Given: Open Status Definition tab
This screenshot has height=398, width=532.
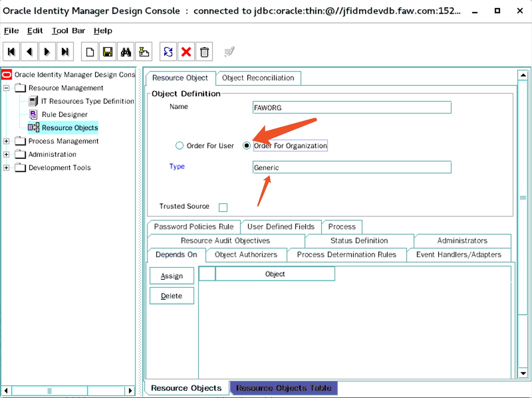Looking at the screenshot, I should pos(359,241).
